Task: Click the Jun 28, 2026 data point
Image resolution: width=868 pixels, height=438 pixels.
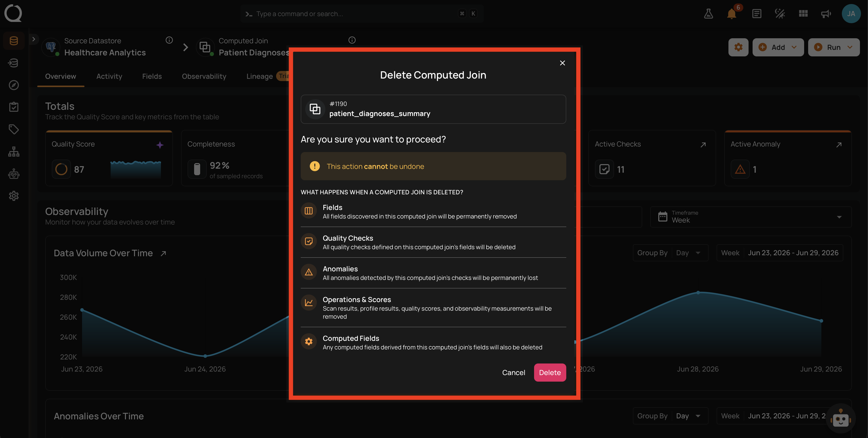Action: (x=698, y=293)
